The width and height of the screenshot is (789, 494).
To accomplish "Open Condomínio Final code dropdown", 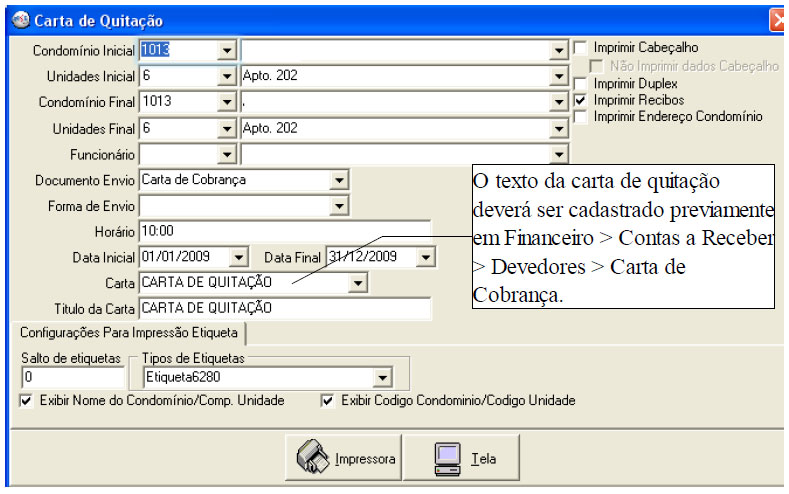I will point(227,102).
